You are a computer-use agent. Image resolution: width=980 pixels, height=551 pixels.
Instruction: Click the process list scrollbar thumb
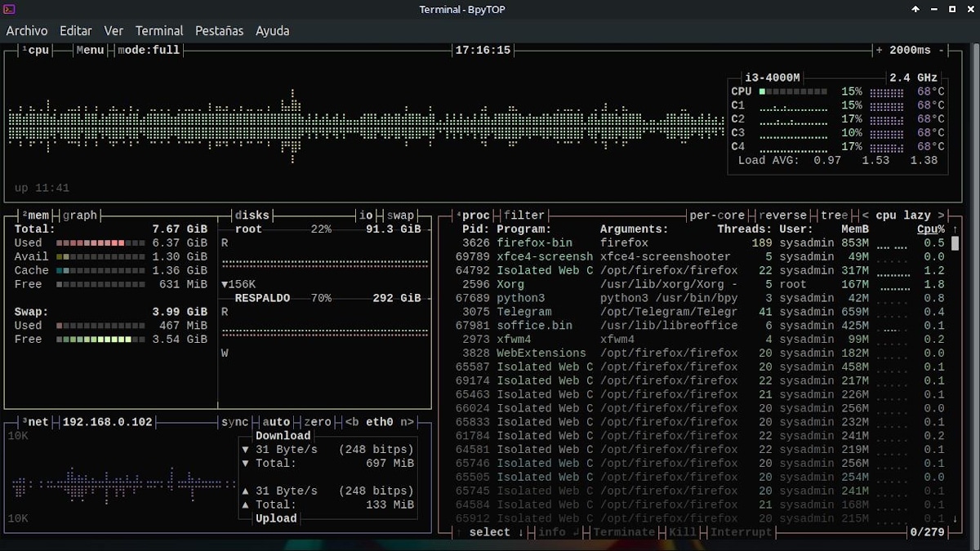point(955,242)
